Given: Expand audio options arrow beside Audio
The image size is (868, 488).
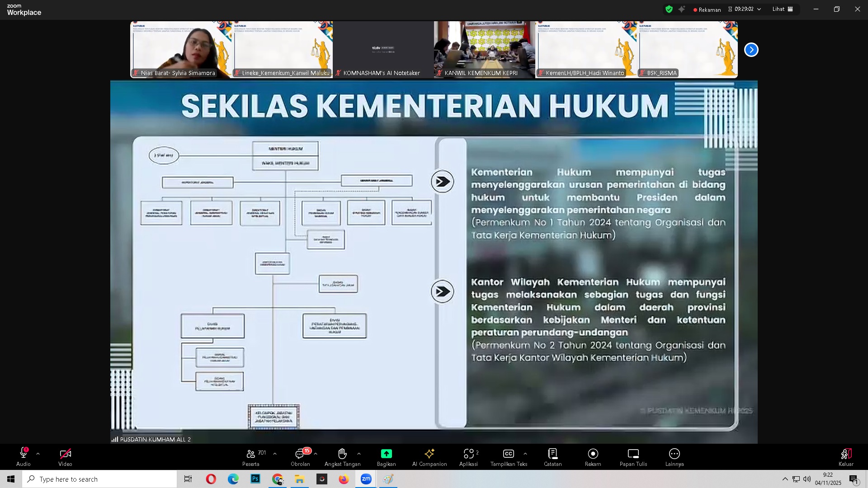Looking at the screenshot, I should click(38, 454).
